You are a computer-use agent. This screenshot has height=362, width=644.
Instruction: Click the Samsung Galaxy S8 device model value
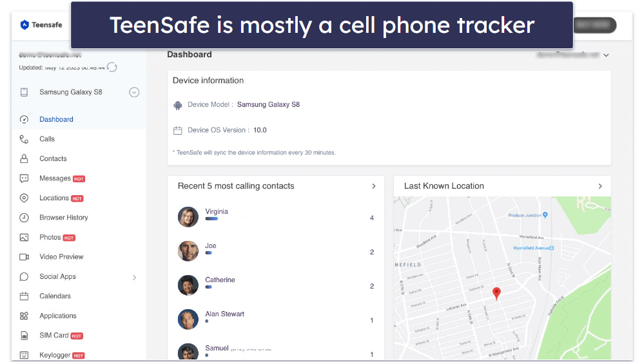[x=268, y=104]
